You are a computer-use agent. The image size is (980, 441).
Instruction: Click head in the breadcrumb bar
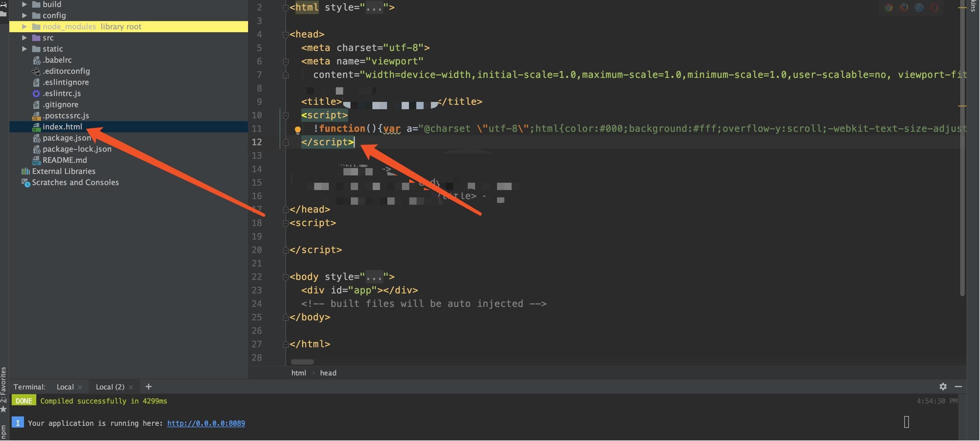click(328, 373)
